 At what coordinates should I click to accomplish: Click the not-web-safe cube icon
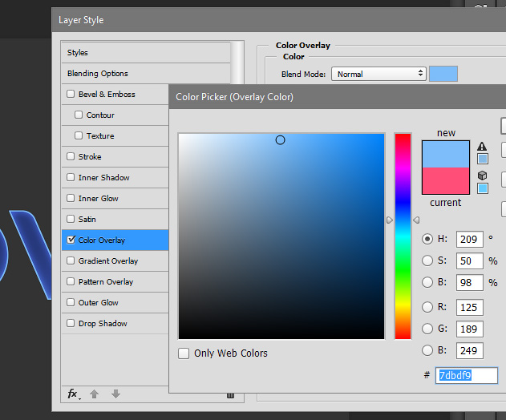[482, 176]
